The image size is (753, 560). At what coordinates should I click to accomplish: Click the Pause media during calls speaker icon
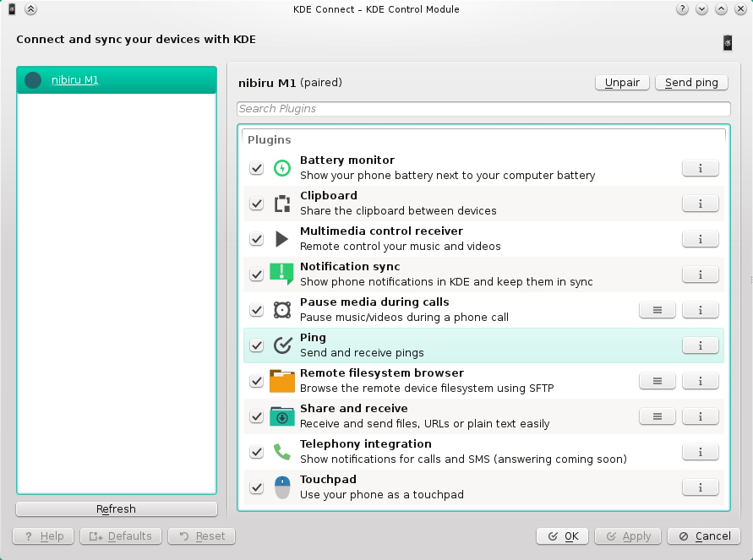282,310
